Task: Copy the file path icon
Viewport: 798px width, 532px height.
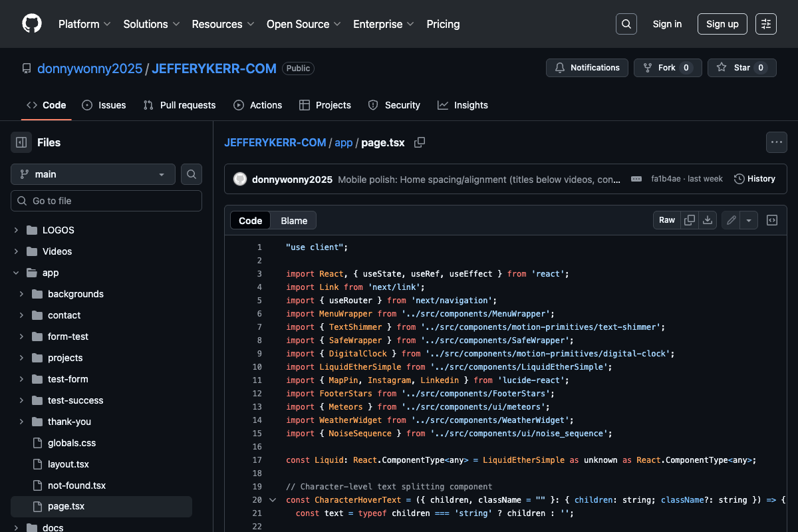Action: pos(420,142)
